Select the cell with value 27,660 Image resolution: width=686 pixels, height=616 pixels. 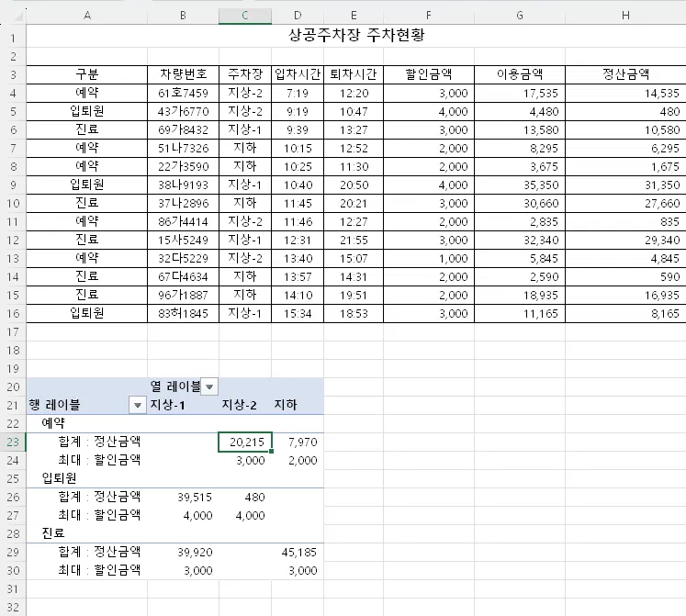pos(625,204)
